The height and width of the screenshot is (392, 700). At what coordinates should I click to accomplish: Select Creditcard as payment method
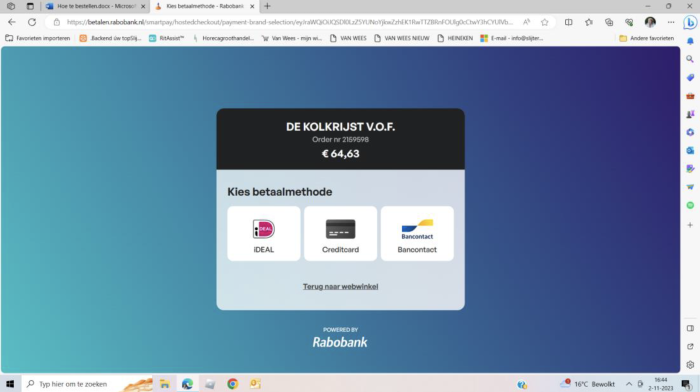tap(340, 234)
